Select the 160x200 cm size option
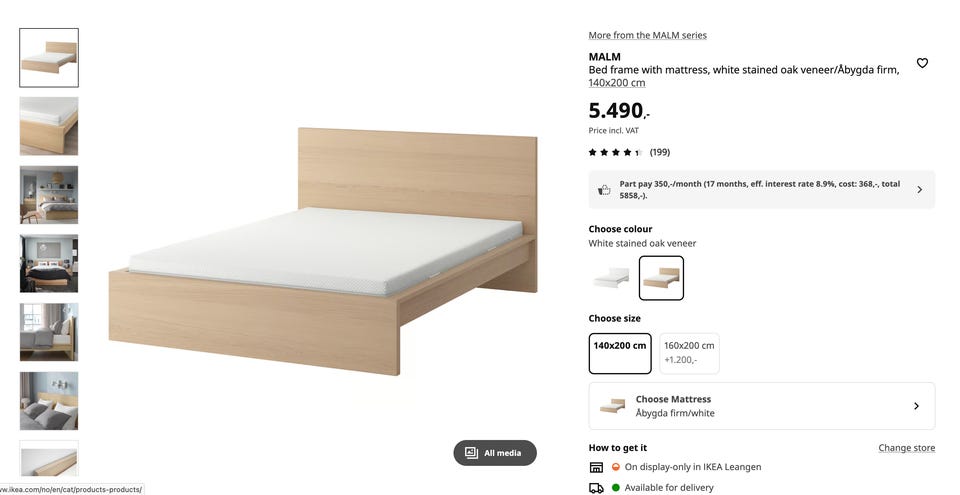This screenshot has height=495, width=960. [689, 353]
